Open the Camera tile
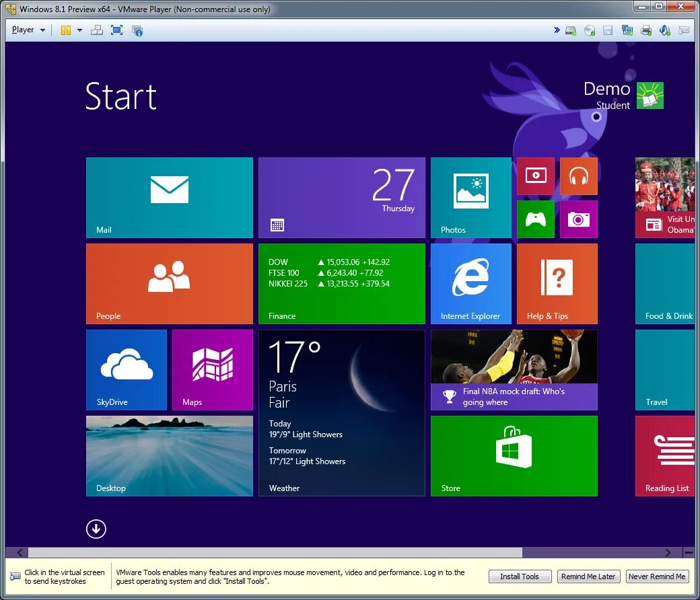This screenshot has width=700, height=600. point(579,219)
